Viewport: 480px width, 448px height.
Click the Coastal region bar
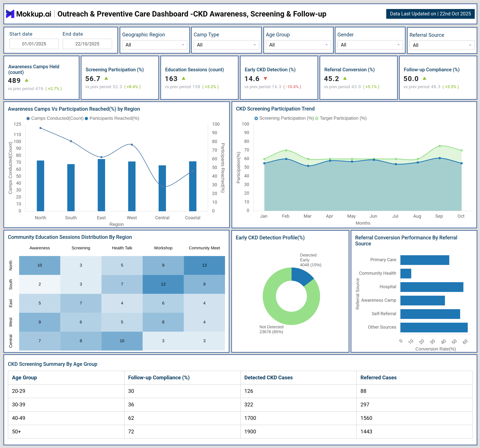(193, 186)
